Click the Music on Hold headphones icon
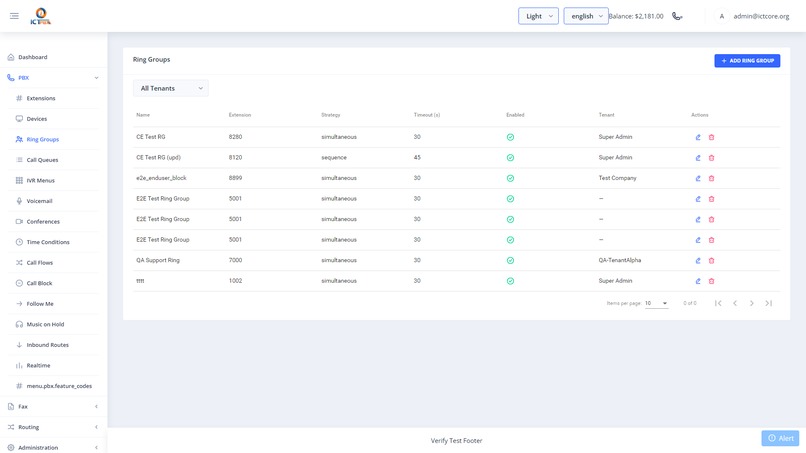Viewport: 806px width, 453px height. click(19, 324)
